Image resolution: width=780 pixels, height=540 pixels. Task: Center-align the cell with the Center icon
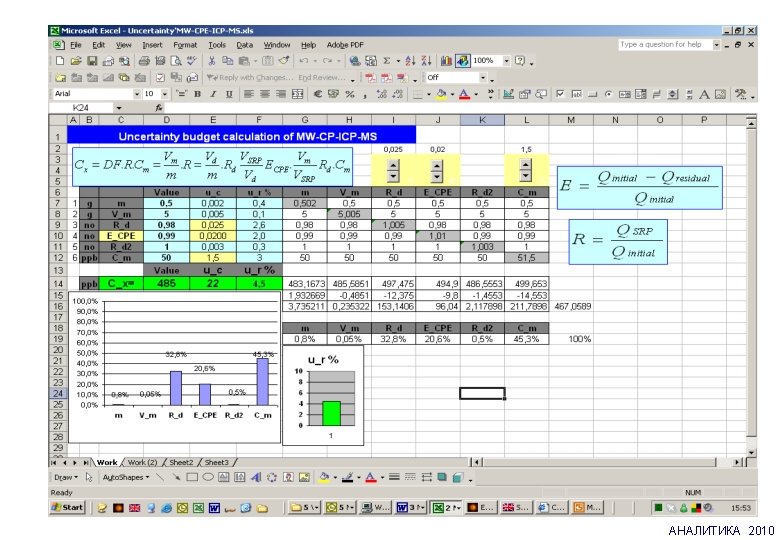click(265, 94)
